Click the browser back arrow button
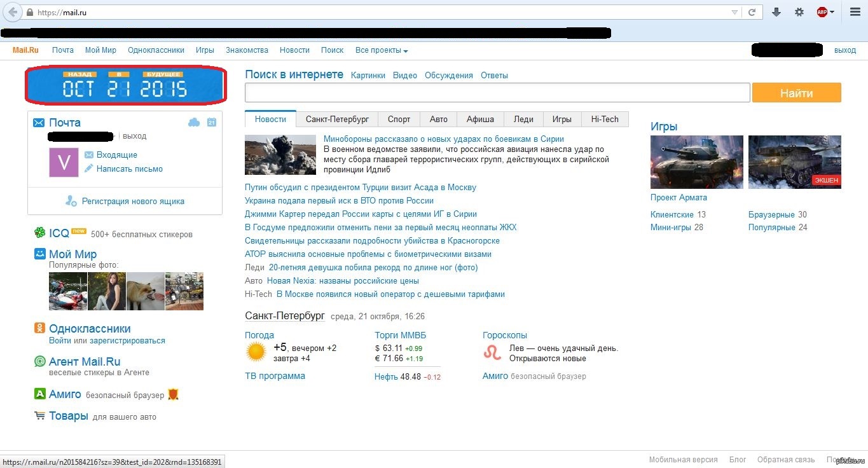 [x=13, y=12]
